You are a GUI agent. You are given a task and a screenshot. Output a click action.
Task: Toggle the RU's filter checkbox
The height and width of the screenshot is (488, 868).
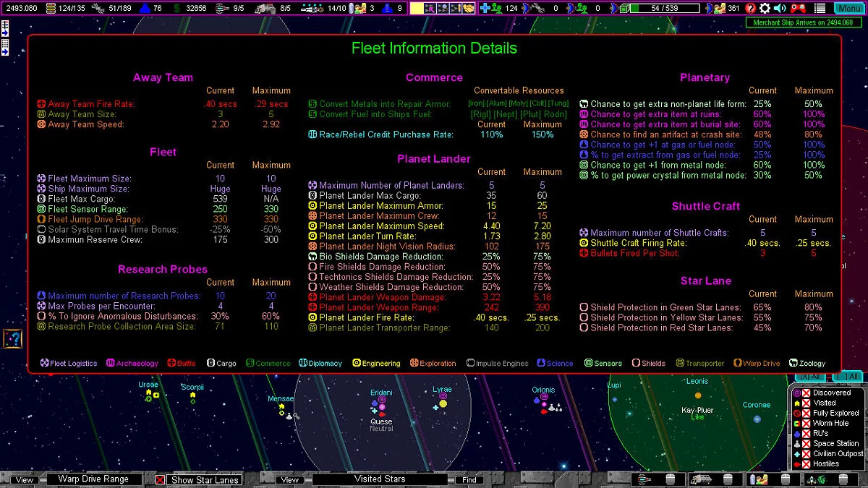pos(806,434)
